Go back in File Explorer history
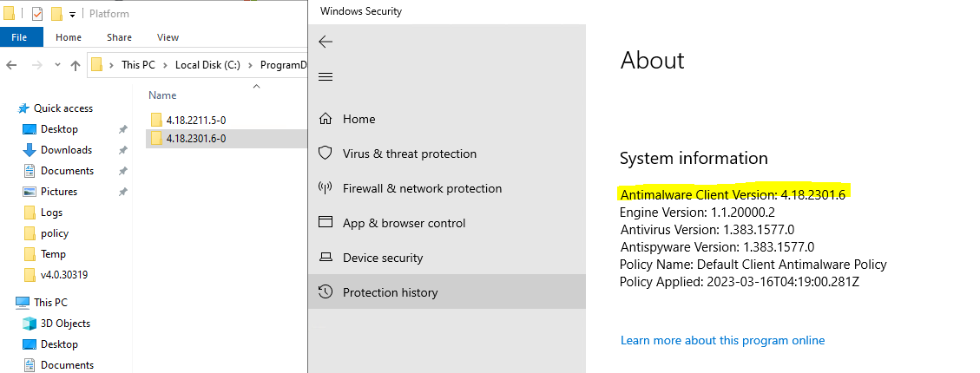The width and height of the screenshot is (980, 373). pyautogui.click(x=11, y=65)
